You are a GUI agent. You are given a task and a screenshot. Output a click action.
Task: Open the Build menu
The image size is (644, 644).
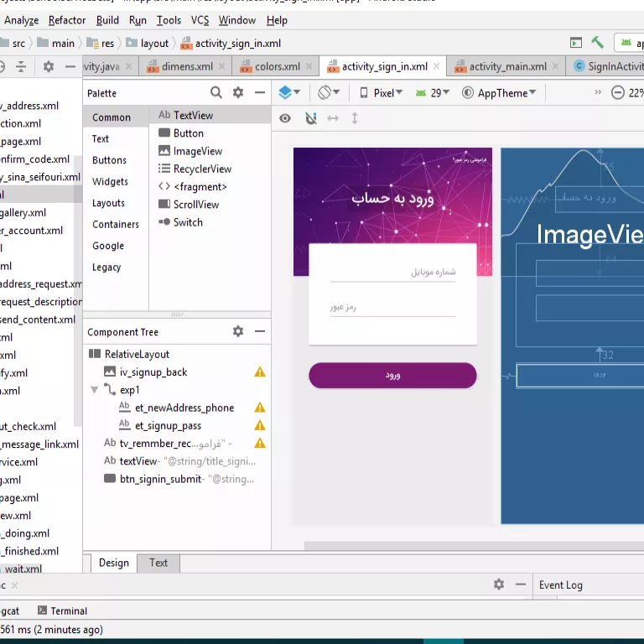click(107, 20)
